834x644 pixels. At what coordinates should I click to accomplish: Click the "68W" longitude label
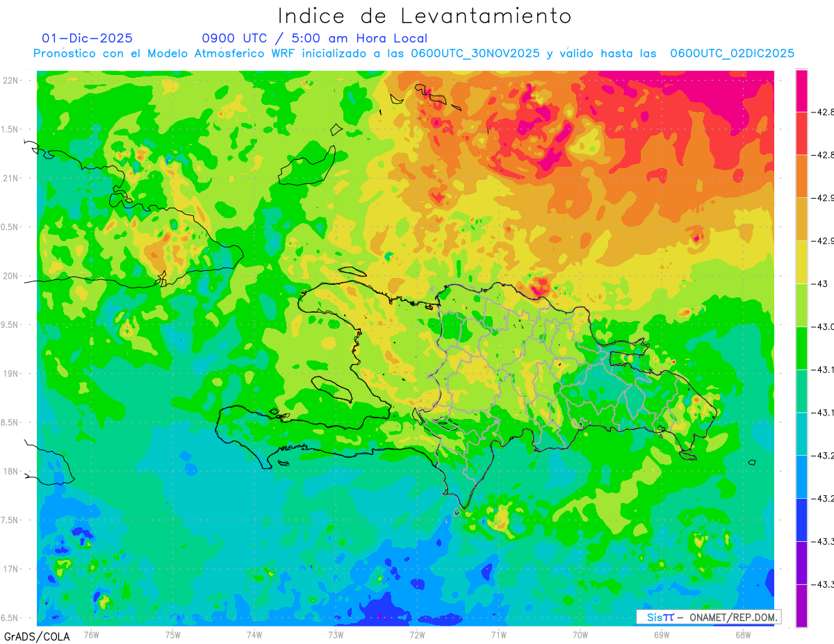coord(743,634)
